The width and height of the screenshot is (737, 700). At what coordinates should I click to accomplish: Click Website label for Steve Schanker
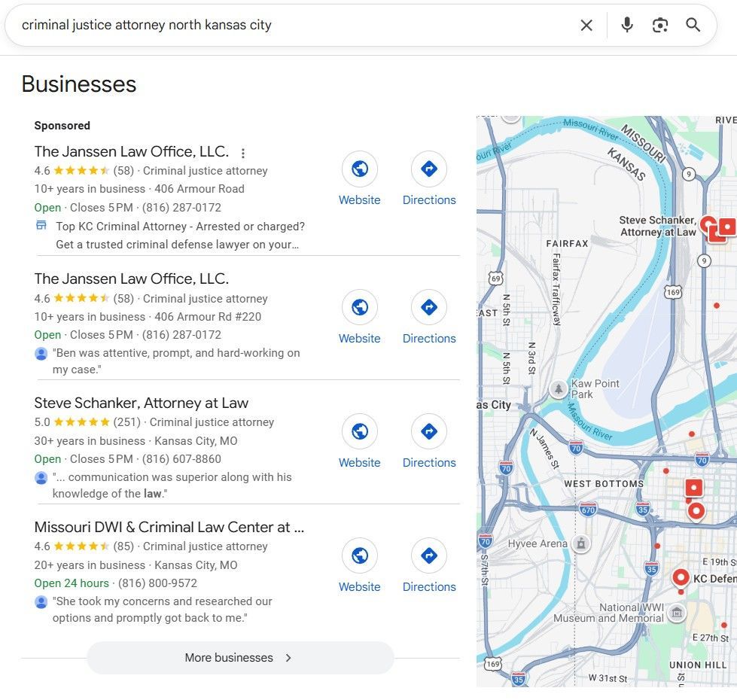[360, 463]
